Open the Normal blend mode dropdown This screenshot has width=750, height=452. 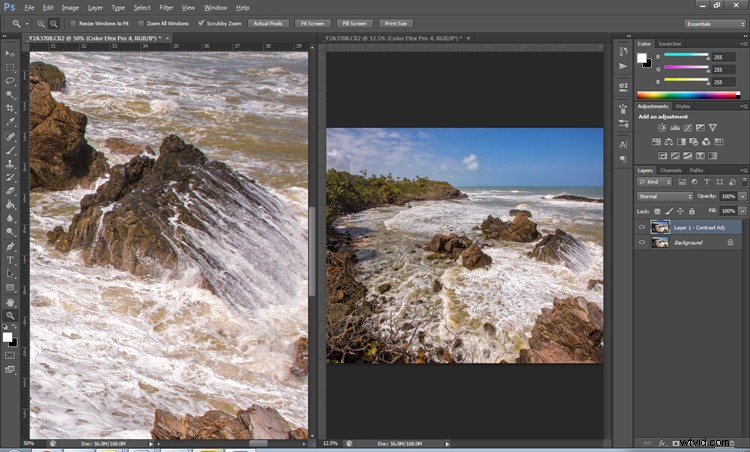(664, 197)
